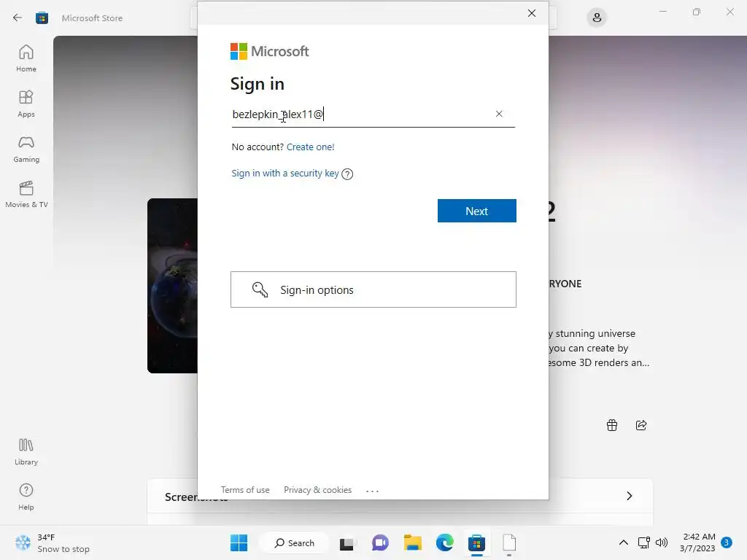Open the weather widget on taskbar
Viewport: 747px width, 560px height.
tap(52, 542)
